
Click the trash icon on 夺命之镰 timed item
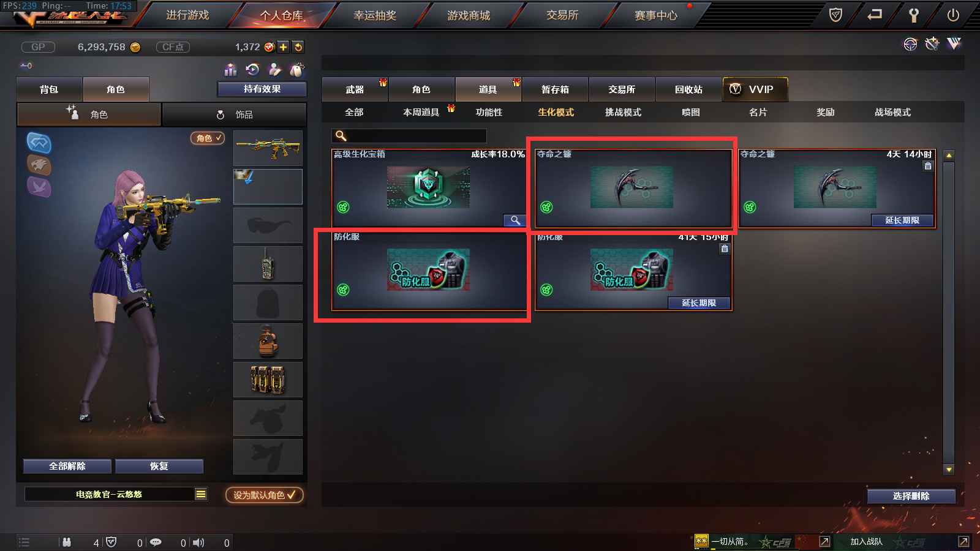928,166
